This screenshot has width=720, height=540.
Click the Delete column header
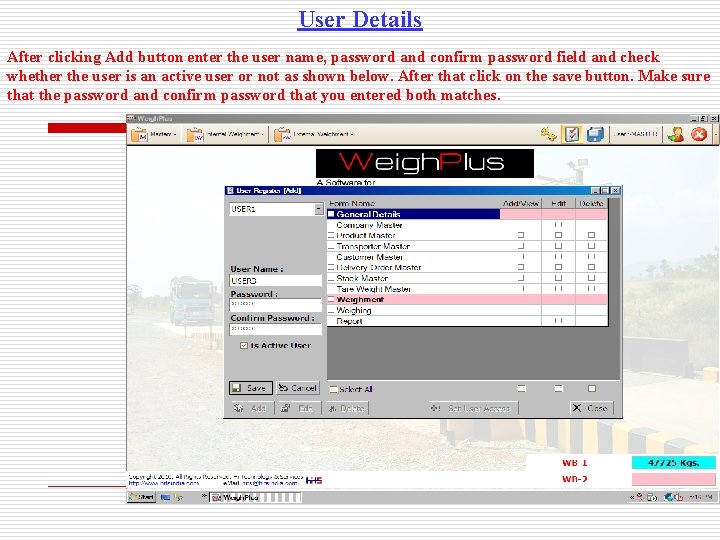[x=591, y=203]
